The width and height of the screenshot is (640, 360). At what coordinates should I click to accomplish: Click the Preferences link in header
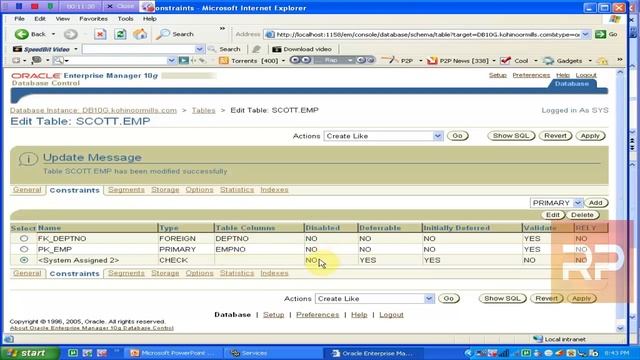point(531,75)
